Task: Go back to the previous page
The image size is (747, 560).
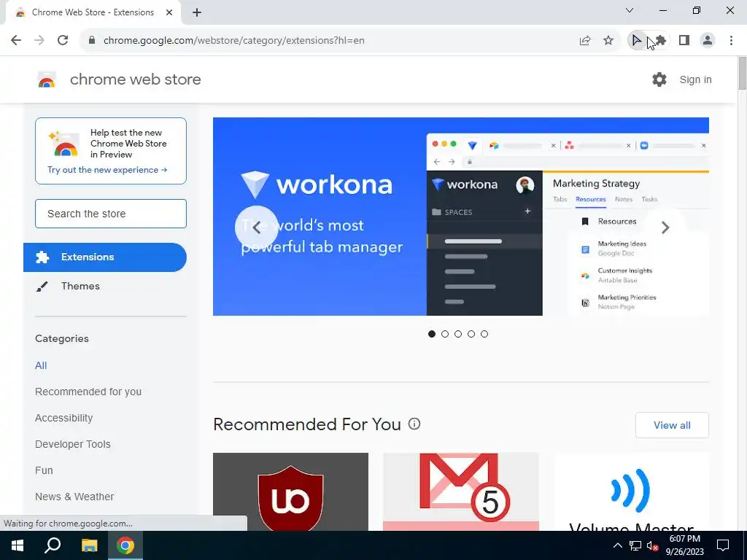Action: click(x=16, y=41)
